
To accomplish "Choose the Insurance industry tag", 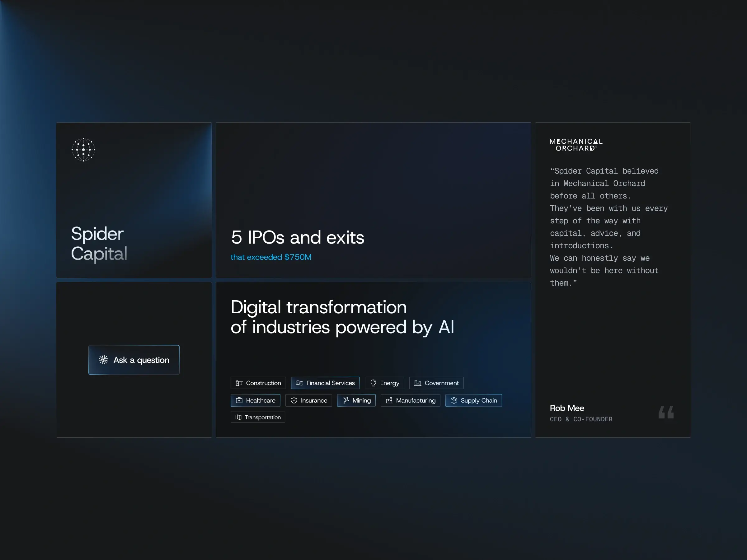I will tap(309, 400).
